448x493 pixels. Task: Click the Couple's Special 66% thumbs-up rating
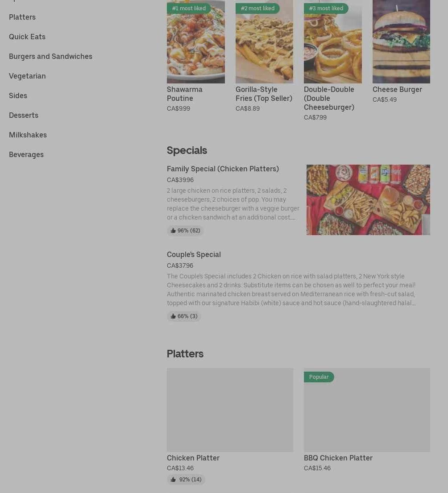tap(184, 316)
